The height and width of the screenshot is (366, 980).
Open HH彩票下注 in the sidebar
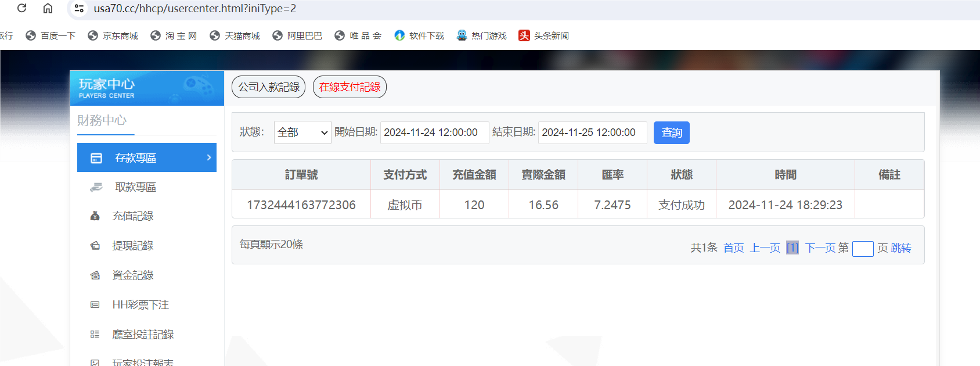(140, 305)
